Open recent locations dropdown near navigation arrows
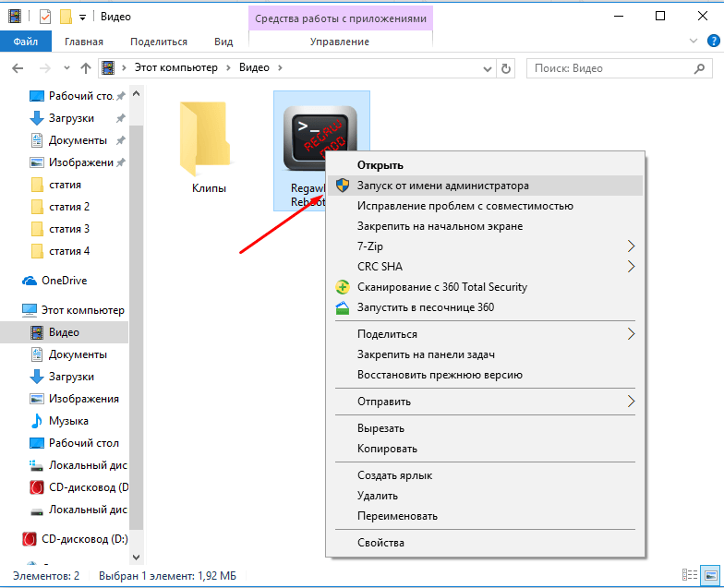724x588 pixels. coord(66,68)
